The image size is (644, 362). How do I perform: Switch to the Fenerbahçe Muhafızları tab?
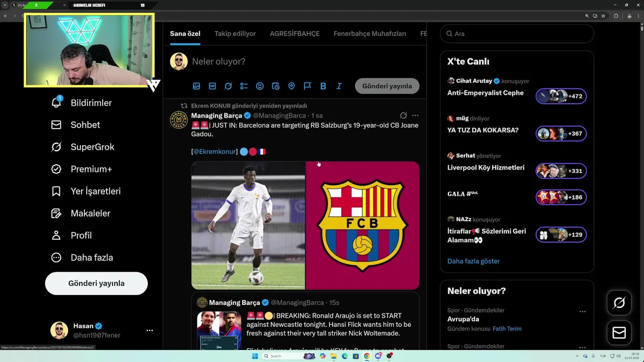(x=370, y=34)
